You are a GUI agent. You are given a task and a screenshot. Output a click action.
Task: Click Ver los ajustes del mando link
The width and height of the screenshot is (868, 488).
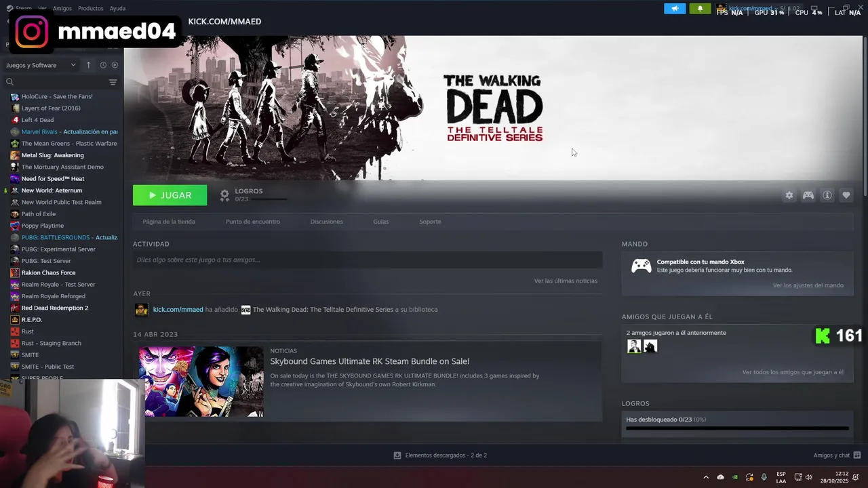click(x=808, y=285)
